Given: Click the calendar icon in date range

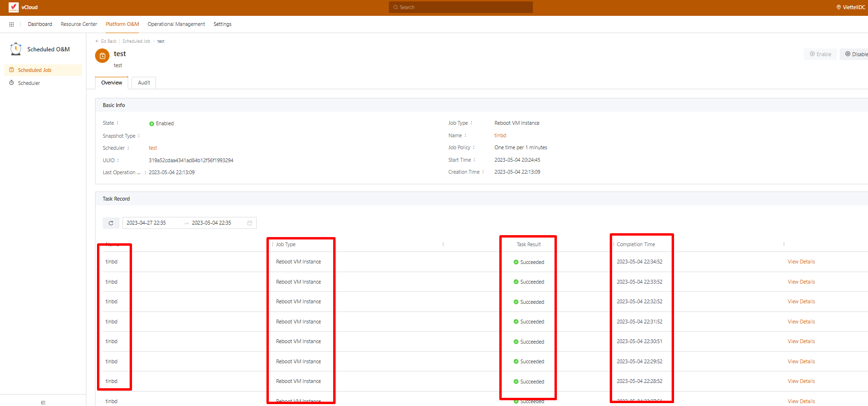Looking at the screenshot, I should 250,223.
